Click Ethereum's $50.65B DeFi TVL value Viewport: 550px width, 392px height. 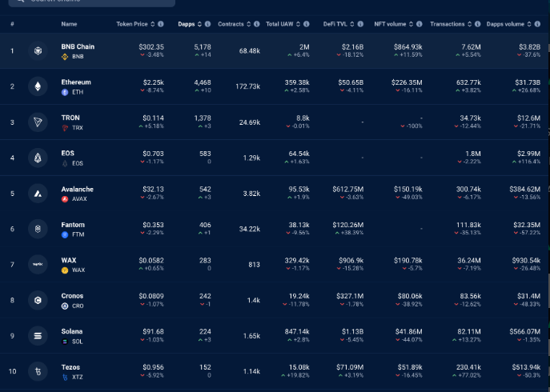[x=351, y=82]
